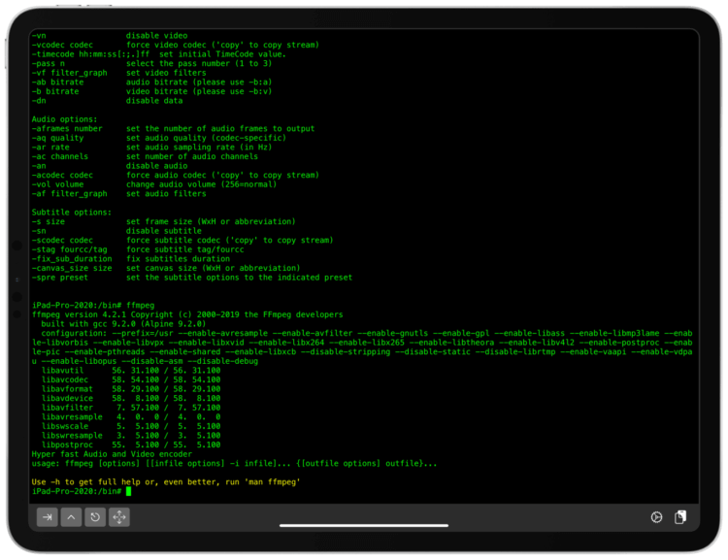Click the '-ac channels' option line

[x=145, y=156]
